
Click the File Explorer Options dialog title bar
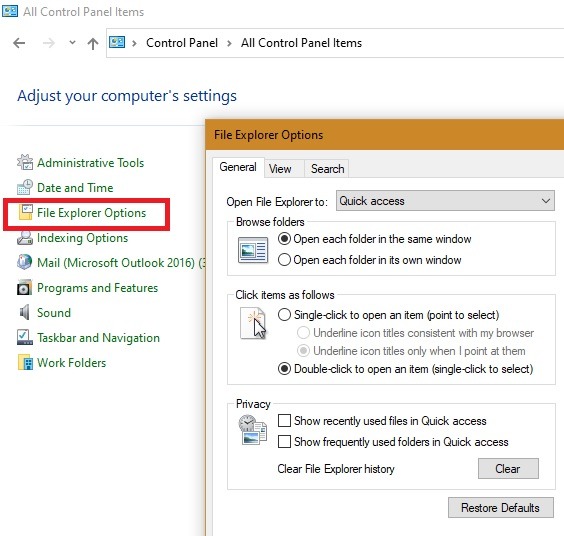[x=385, y=135]
